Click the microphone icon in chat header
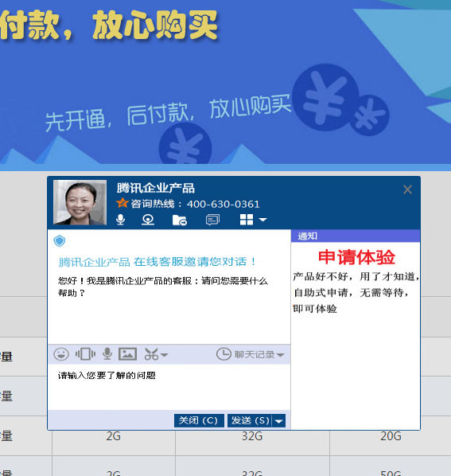Image resolution: width=451 pixels, height=476 pixels. point(120,219)
